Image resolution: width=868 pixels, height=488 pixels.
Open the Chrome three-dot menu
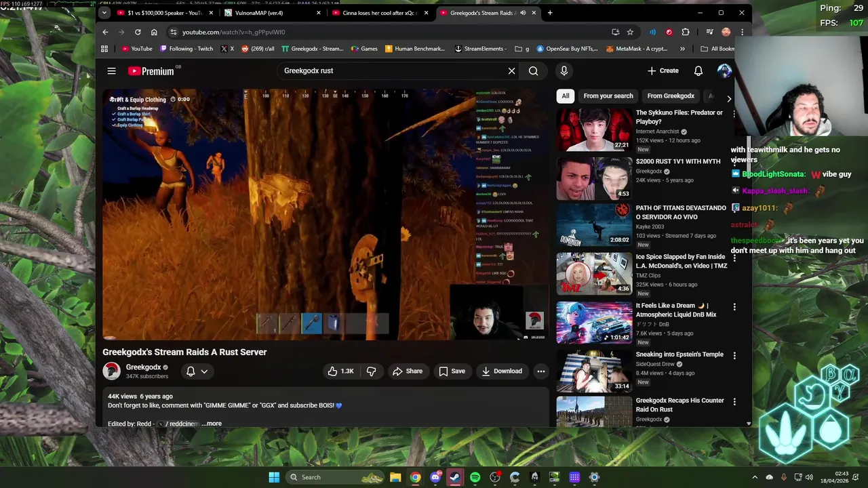click(x=742, y=32)
